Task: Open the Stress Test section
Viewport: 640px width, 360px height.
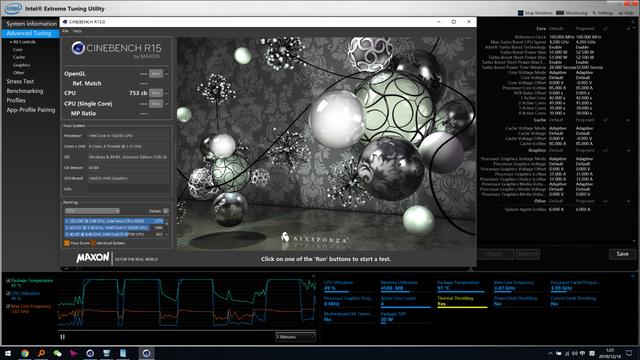Action: [20, 82]
